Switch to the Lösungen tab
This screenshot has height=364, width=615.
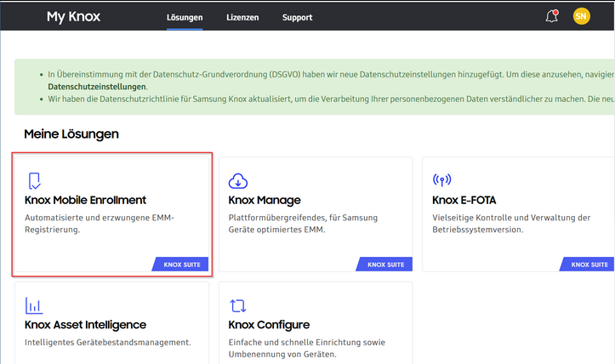click(185, 17)
